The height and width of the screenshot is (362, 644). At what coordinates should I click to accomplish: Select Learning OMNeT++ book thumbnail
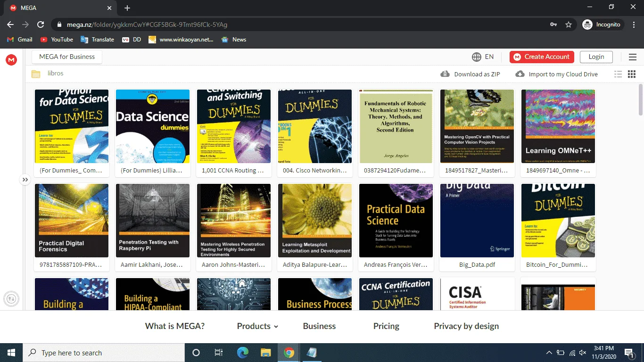(558, 126)
